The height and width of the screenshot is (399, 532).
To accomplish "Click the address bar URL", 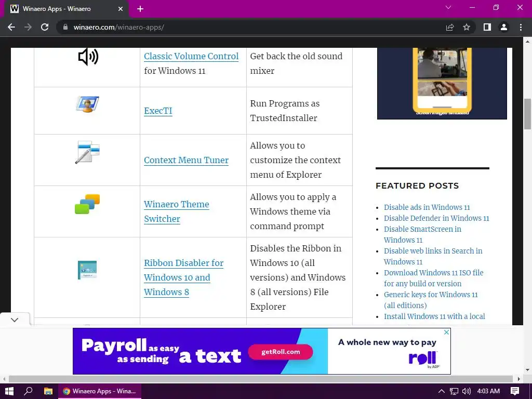I will [x=119, y=27].
